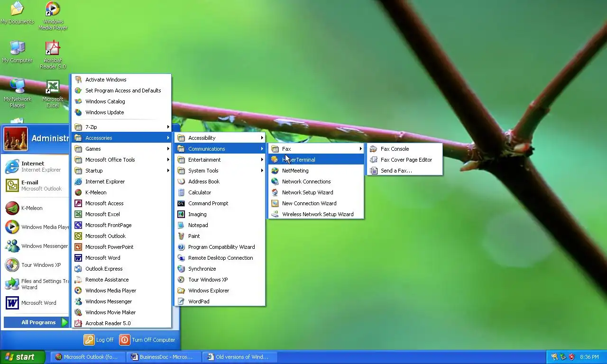Open Outlook Express
607x364 pixels.
click(121, 269)
